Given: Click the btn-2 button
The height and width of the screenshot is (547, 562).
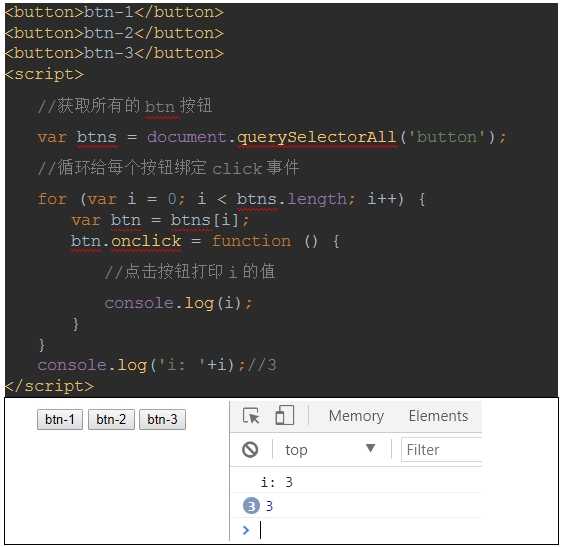Looking at the screenshot, I should (111, 419).
